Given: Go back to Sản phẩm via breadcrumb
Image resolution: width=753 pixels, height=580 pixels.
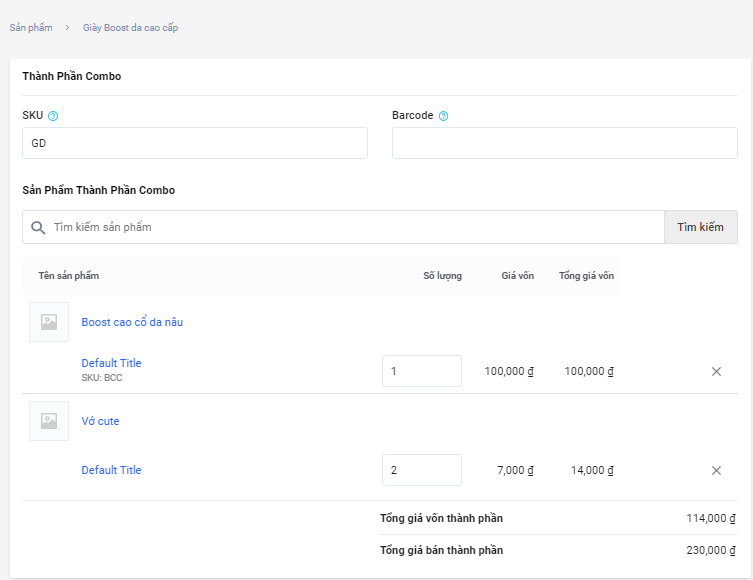Looking at the screenshot, I should (x=31, y=28).
